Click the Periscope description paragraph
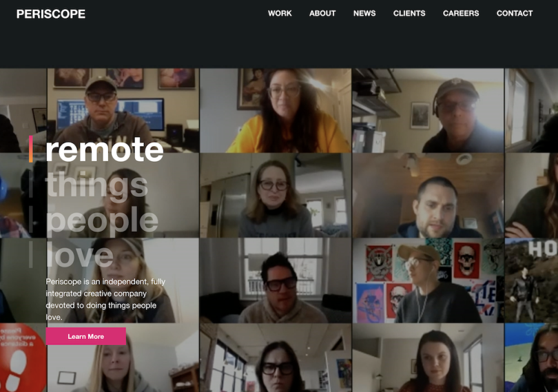 tap(105, 299)
